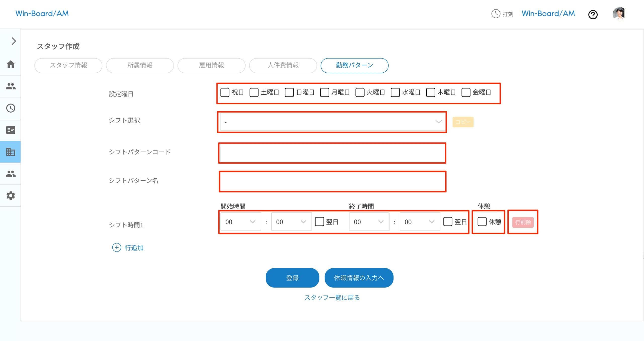
Task: Check the 祝日 checkbox
Action: tap(225, 92)
